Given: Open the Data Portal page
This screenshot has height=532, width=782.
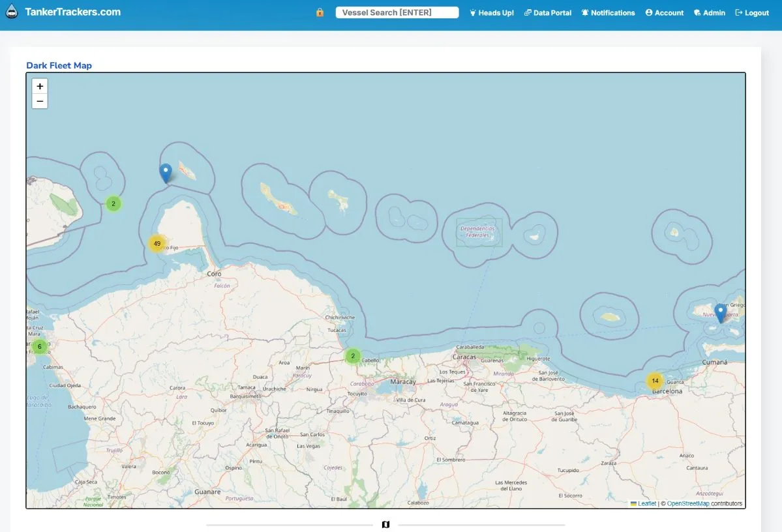Looking at the screenshot, I should (x=548, y=13).
